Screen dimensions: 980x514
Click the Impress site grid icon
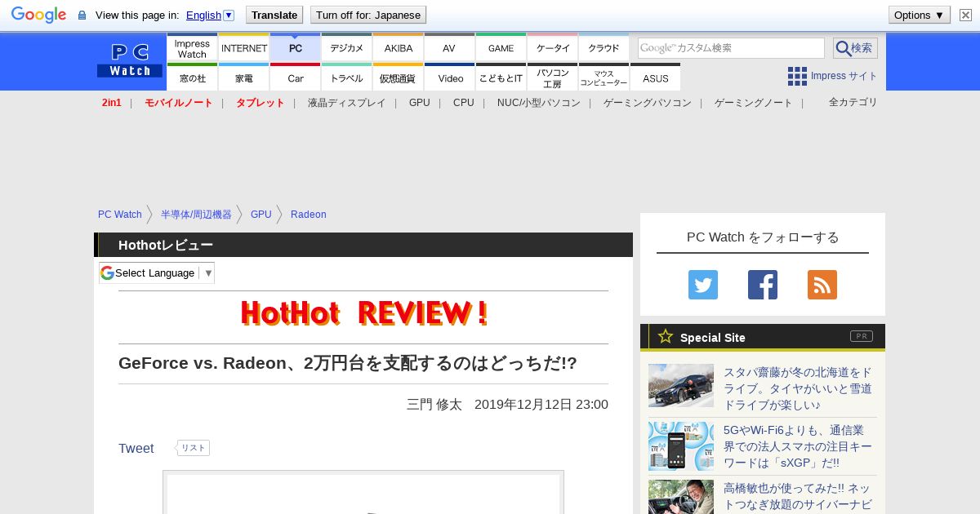pos(797,76)
